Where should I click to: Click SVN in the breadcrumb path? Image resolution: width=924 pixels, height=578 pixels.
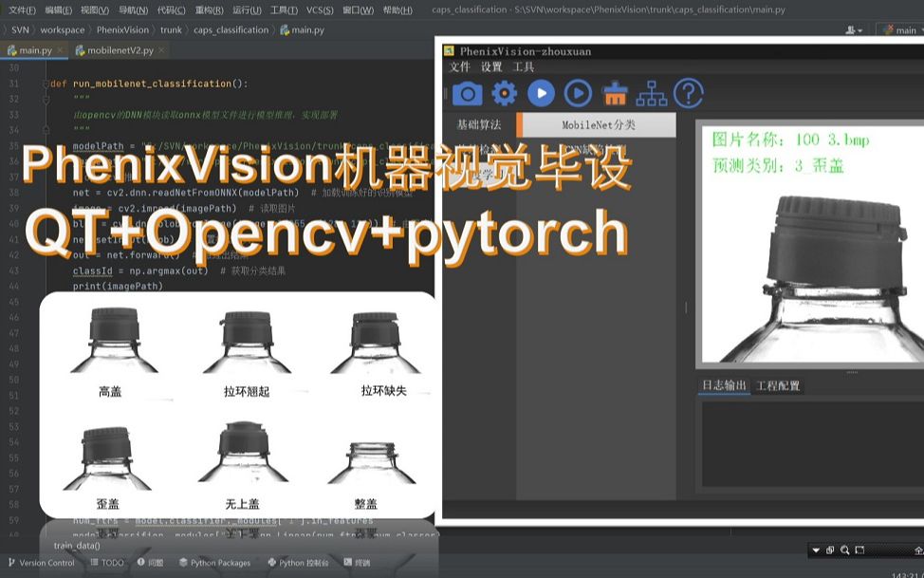pyautogui.click(x=20, y=29)
